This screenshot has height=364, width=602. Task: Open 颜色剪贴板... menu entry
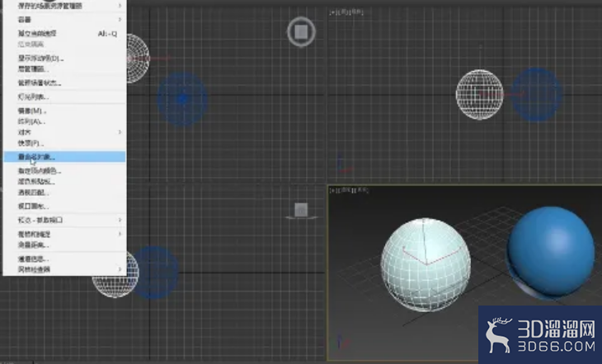[64, 181]
